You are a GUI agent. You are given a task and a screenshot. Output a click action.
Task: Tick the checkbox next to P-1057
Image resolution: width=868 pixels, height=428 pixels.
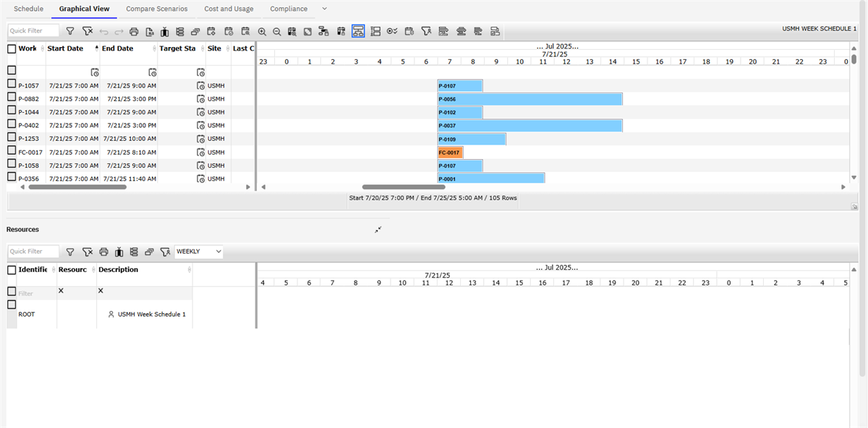pos(10,85)
